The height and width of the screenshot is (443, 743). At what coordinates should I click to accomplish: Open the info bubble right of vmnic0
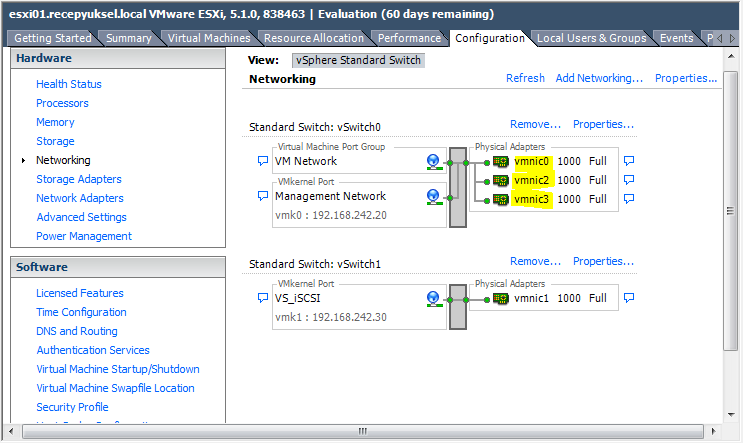tap(629, 161)
